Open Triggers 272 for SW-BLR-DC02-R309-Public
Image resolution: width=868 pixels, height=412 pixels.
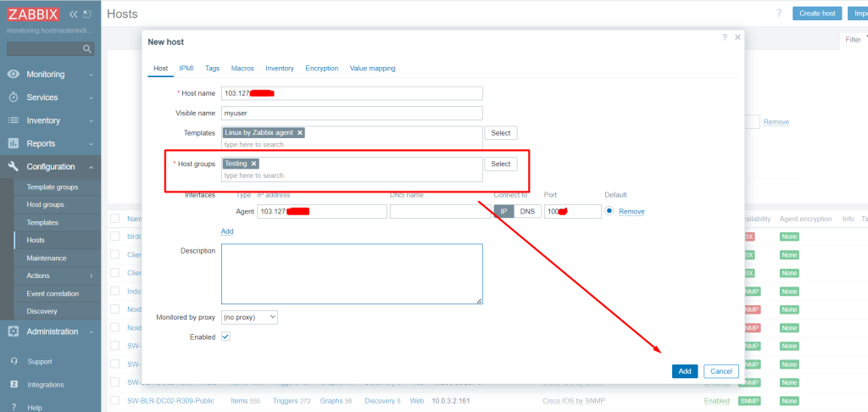(x=292, y=400)
